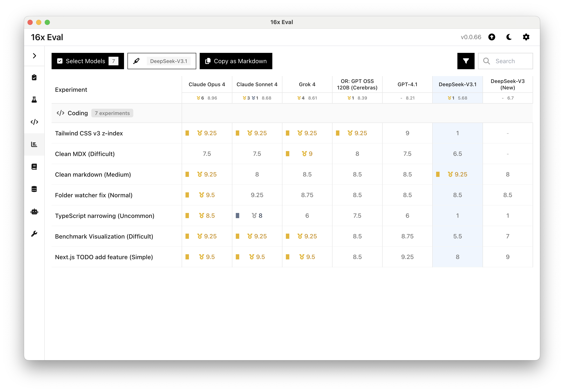Open settings via the gear icon
The image size is (564, 392).
526,37
